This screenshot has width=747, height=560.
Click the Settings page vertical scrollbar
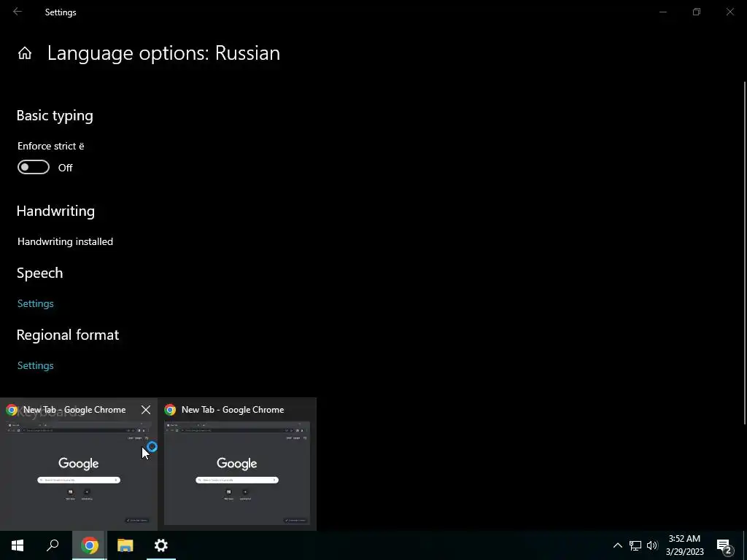coord(745,252)
